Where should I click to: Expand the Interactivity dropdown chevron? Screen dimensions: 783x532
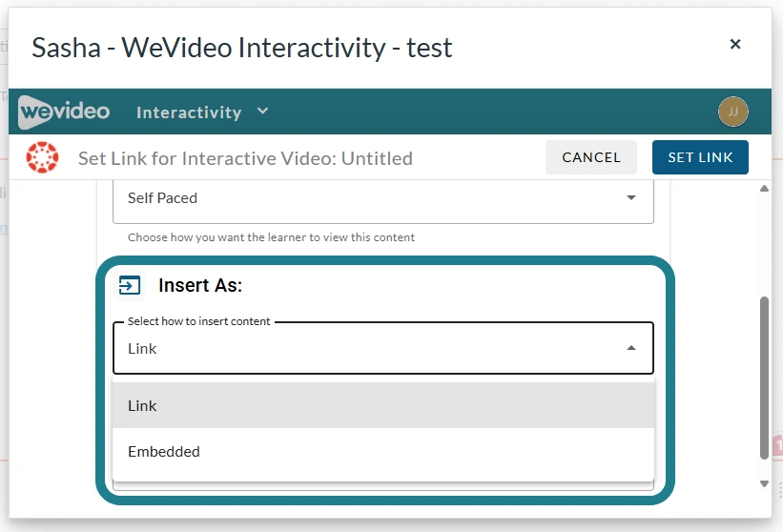coord(262,111)
